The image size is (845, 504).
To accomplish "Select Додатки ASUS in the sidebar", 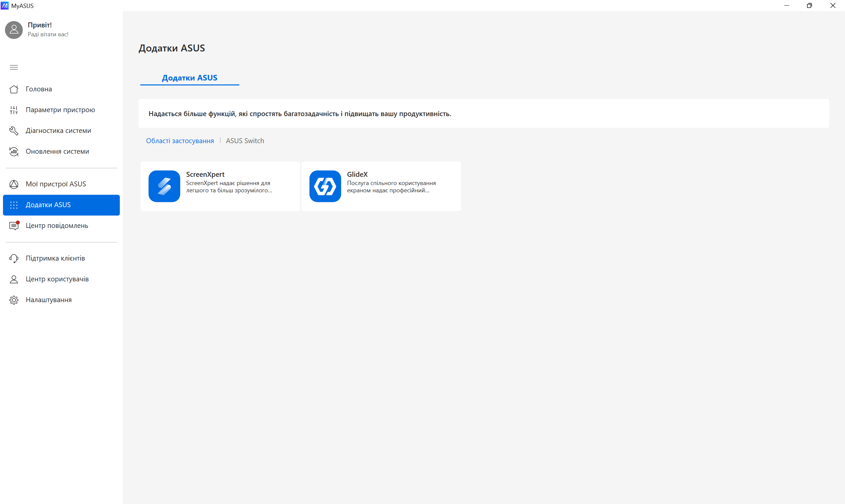I will tap(48, 205).
